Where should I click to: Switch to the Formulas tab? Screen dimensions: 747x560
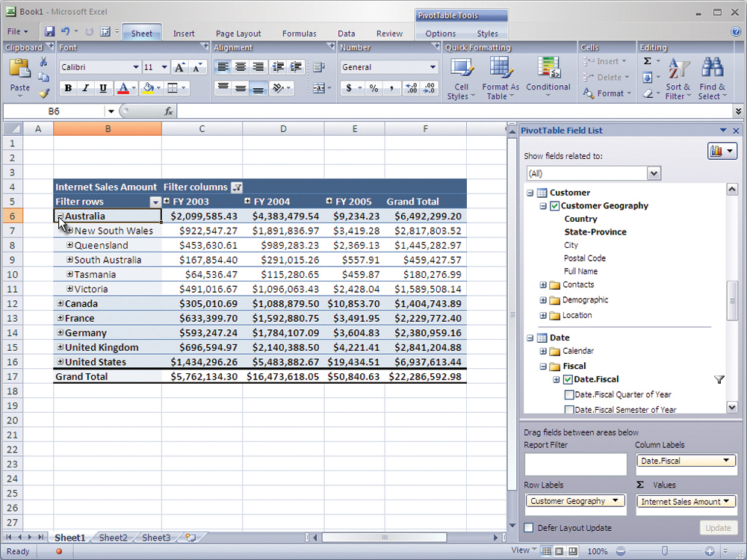click(300, 34)
